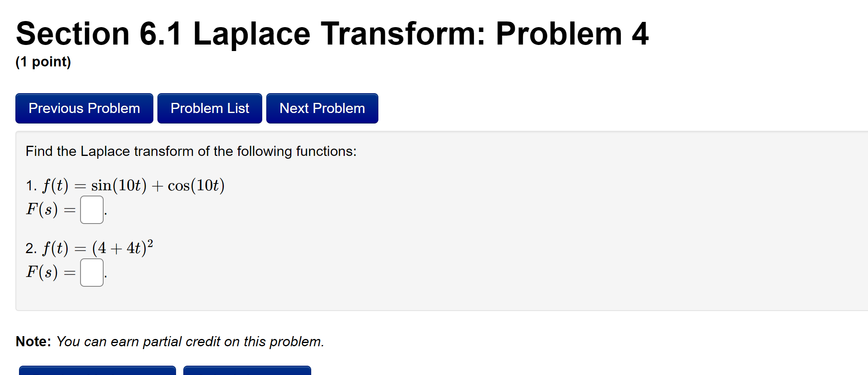Screen dimensions: 868x375
Task: Click the left blue button at page bottom
Action: pos(97,371)
